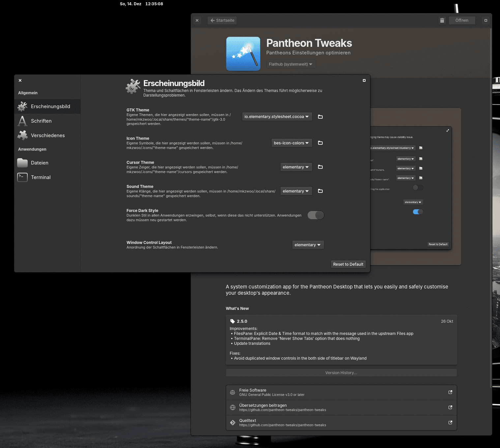Click the license scales icon for Freie Software
500x448 pixels.
coord(232,392)
